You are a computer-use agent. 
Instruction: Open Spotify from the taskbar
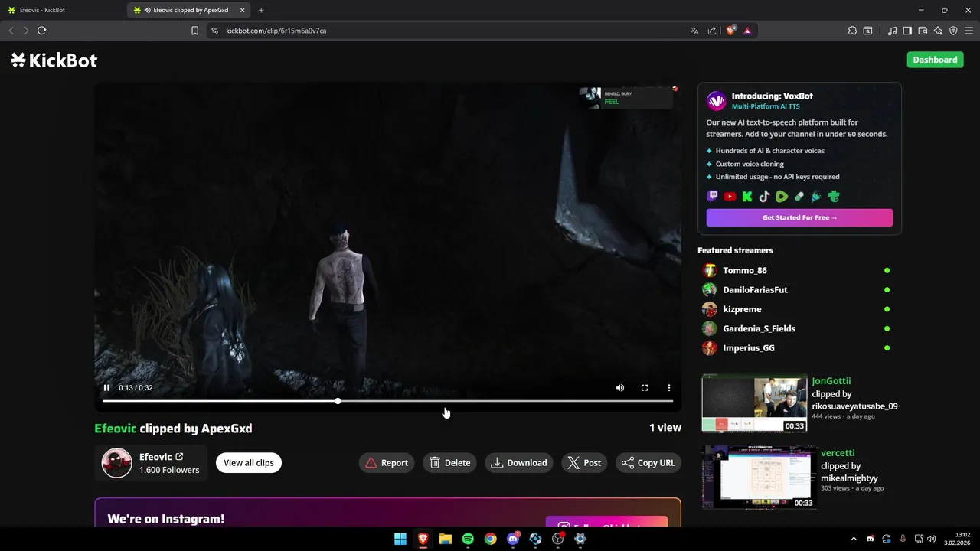click(x=468, y=539)
